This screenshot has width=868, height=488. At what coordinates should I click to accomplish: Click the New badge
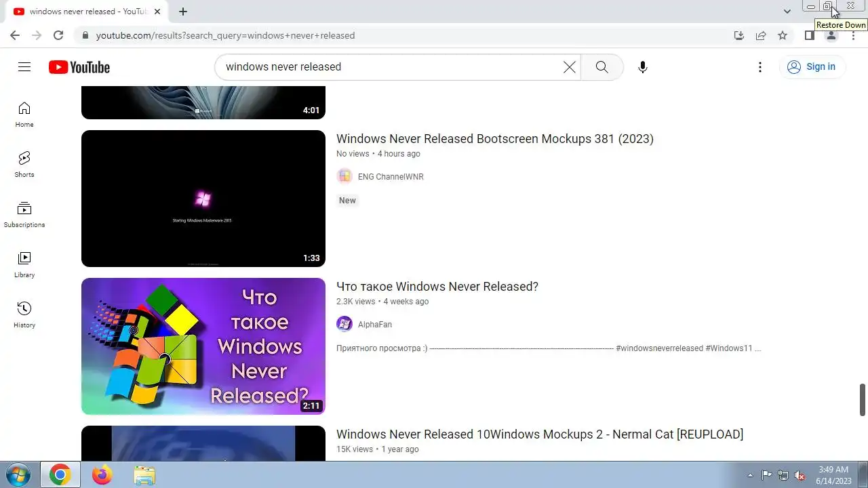347,201
